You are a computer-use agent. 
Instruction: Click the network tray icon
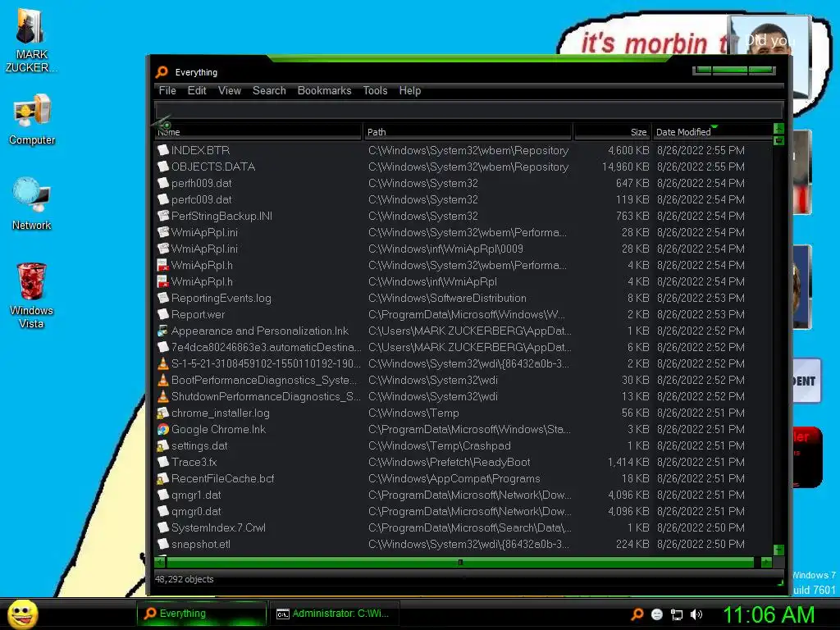coord(677,614)
